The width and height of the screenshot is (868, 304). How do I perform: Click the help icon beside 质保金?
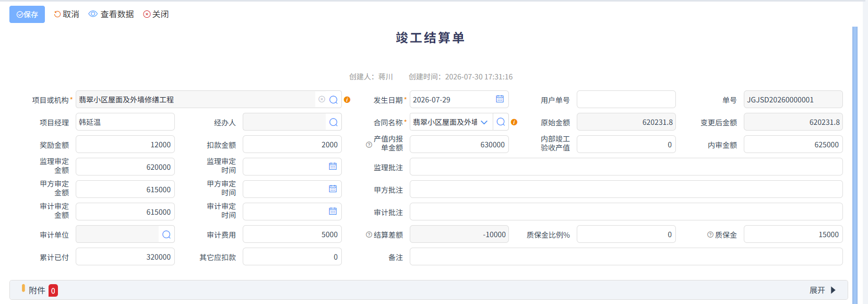pos(710,235)
